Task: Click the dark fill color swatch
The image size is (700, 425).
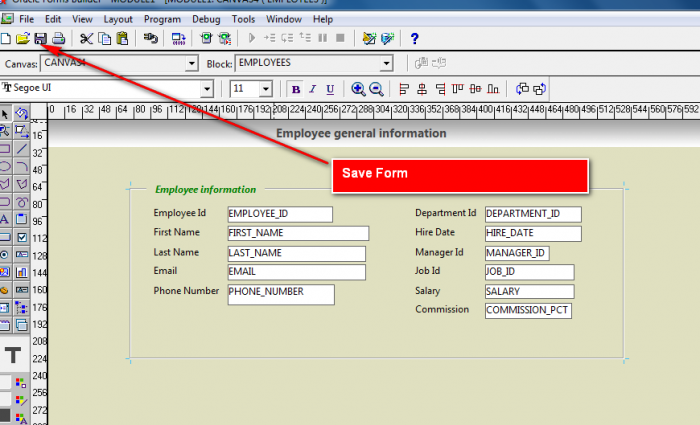Action: coord(6,415)
